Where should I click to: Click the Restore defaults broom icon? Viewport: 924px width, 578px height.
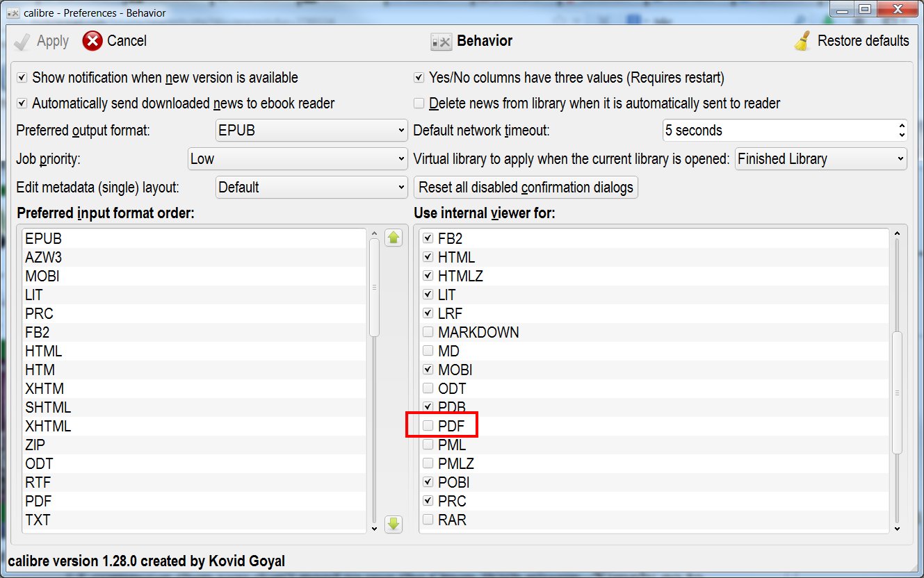pos(803,41)
